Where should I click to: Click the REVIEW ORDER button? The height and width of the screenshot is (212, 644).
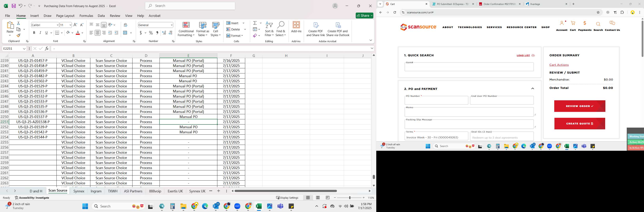580,106
